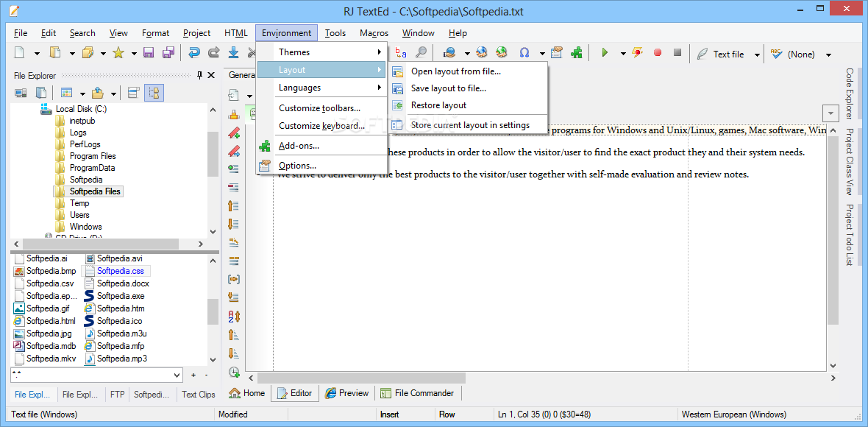Open the Text file syntax dropdown
The height and width of the screenshot is (427, 868).
[x=757, y=54]
